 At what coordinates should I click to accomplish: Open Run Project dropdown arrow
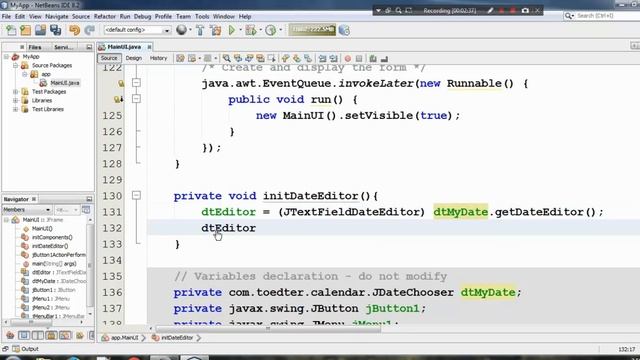tap(240, 30)
